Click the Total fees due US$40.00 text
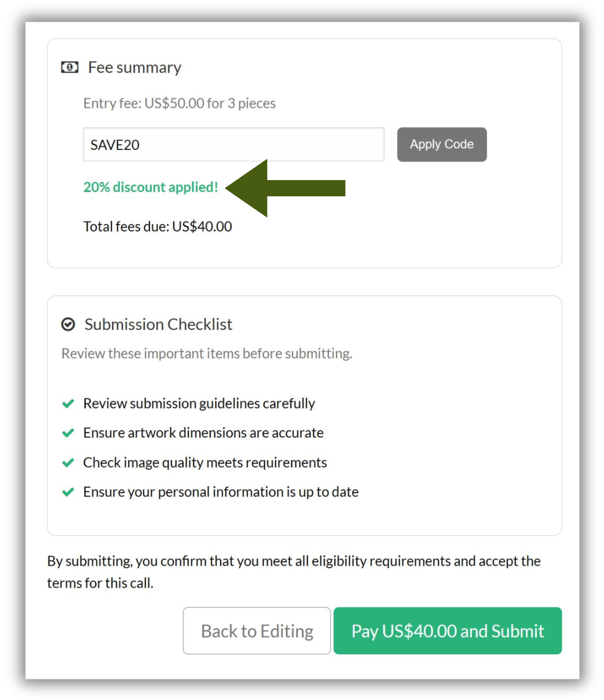This screenshot has height=700, width=604. (158, 226)
